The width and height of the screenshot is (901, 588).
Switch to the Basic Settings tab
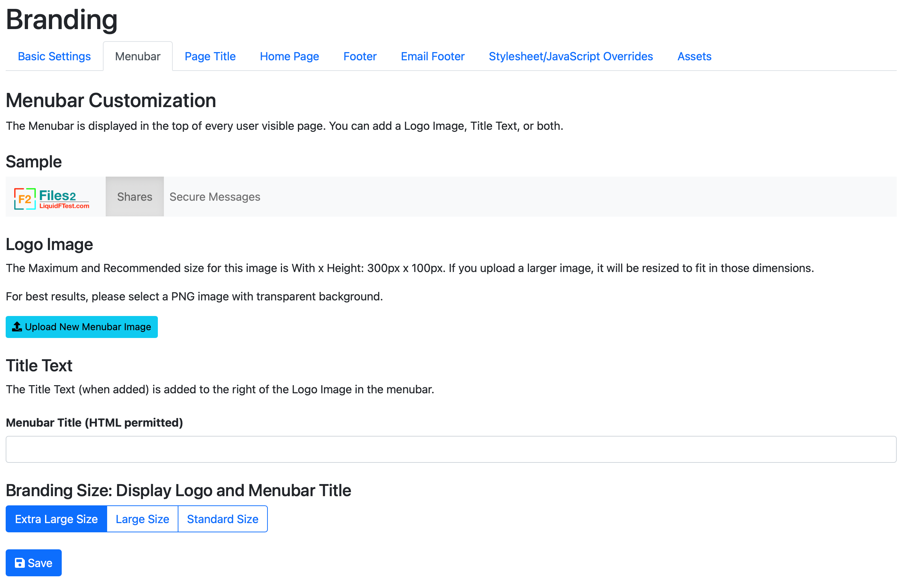[55, 56]
